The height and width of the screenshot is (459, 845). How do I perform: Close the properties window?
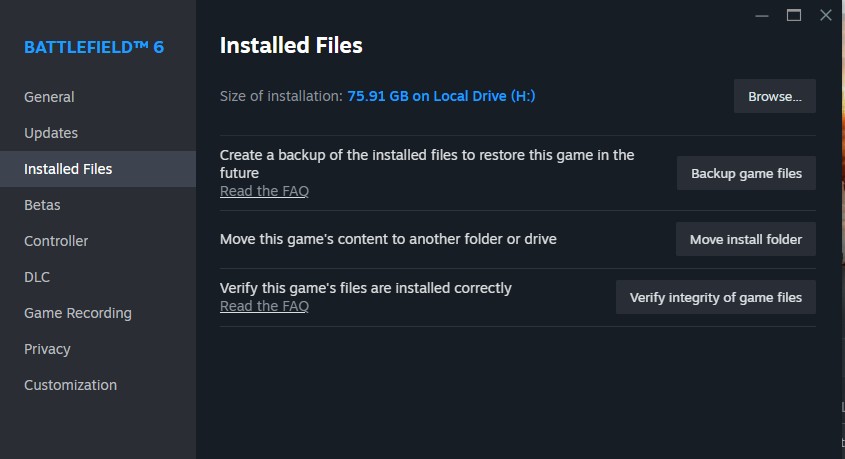point(825,15)
